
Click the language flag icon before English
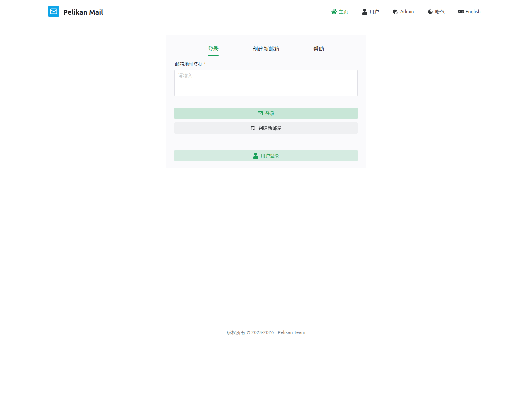click(461, 11)
